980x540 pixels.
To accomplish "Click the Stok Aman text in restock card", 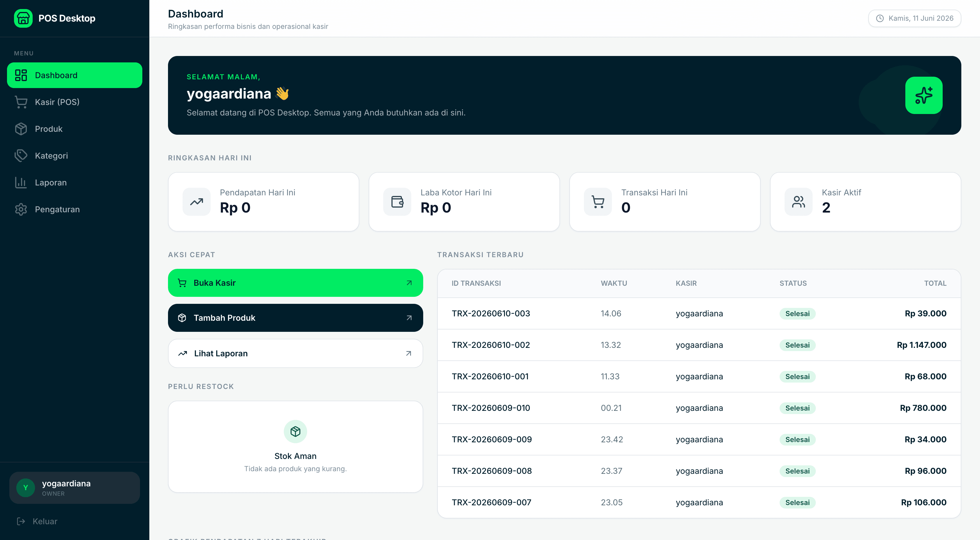I will pos(295,456).
